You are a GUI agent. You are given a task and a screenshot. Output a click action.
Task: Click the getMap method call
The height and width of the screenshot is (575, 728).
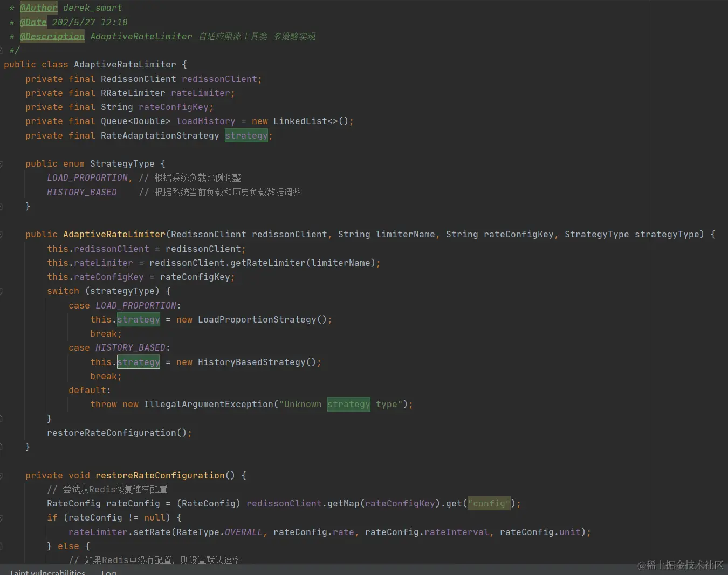click(x=344, y=504)
